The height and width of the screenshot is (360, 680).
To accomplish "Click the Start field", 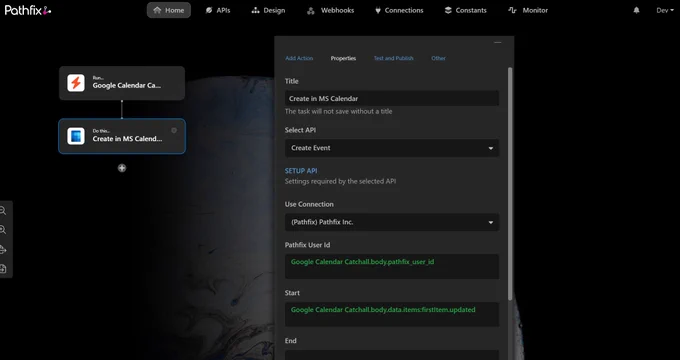I will [x=392, y=314].
